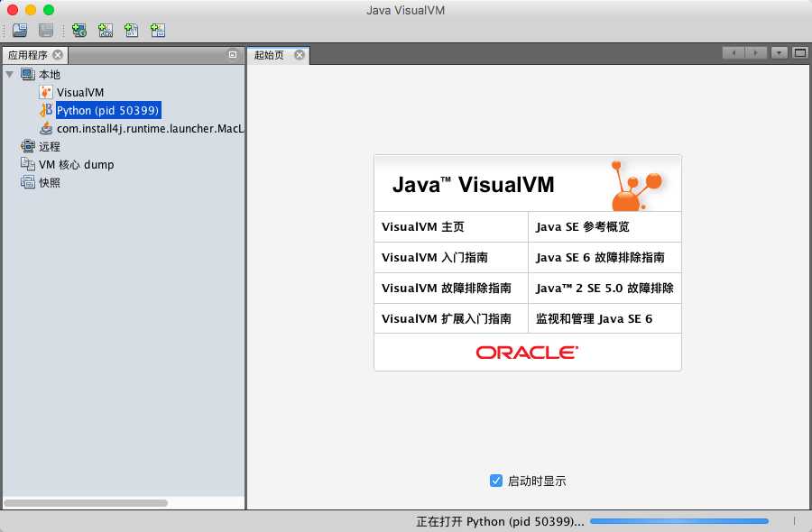
Task: Uncheck the 启动时显示 checkbox
Action: tap(495, 481)
